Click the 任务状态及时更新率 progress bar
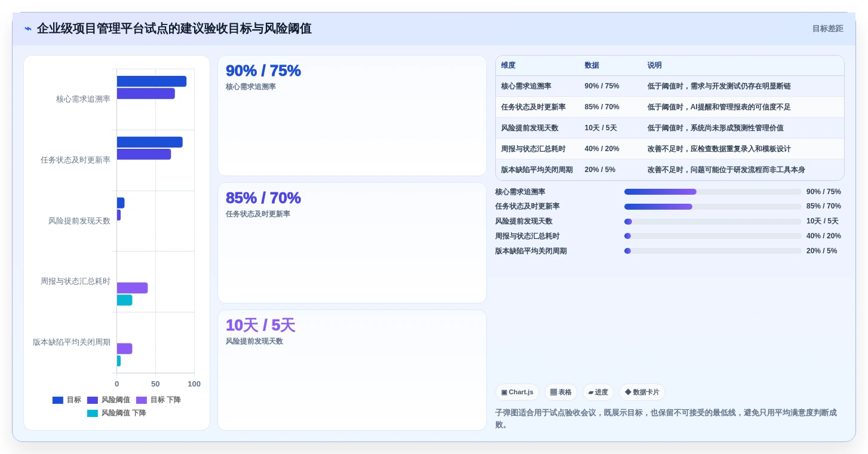Image resolution: width=868 pixels, height=454 pixels. click(x=713, y=207)
